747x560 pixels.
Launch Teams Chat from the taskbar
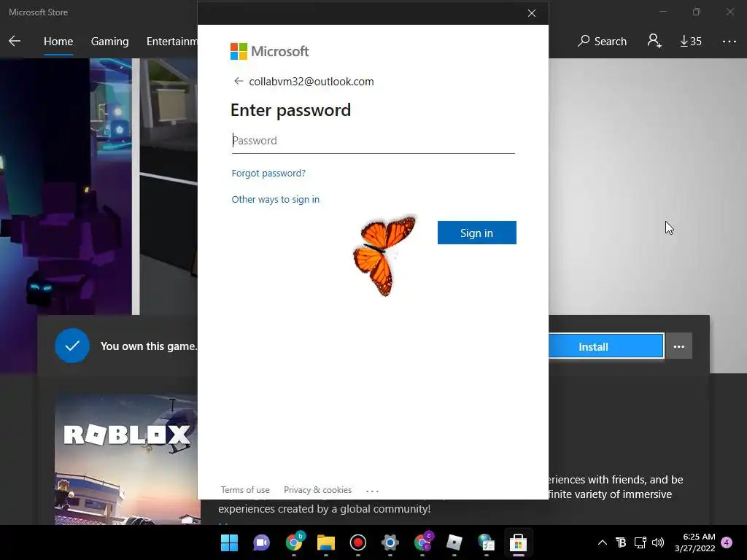pyautogui.click(x=261, y=542)
